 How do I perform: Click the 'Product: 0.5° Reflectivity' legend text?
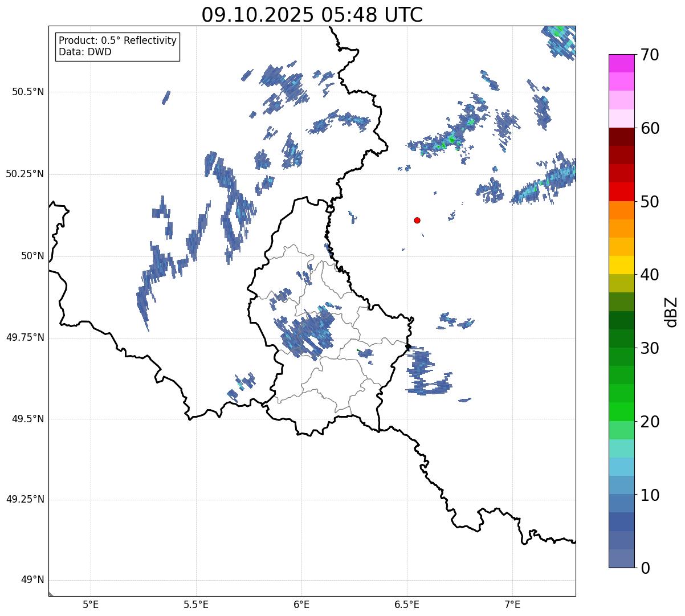(117, 40)
